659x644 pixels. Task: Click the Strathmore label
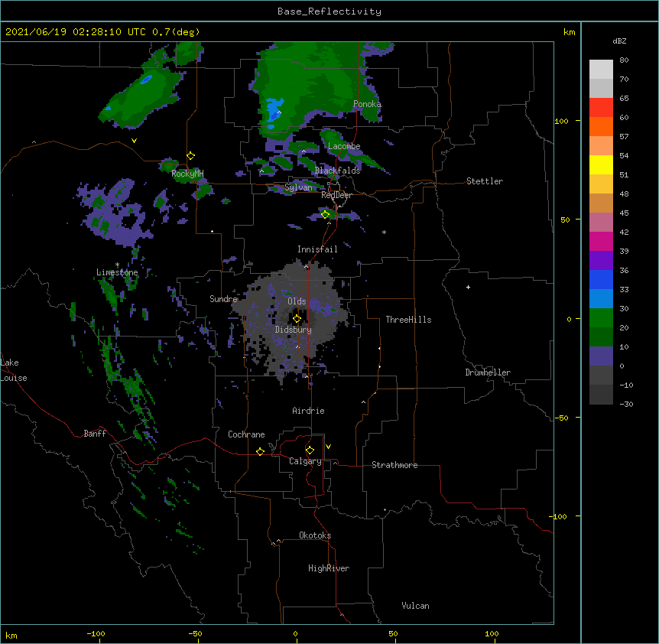394,465
